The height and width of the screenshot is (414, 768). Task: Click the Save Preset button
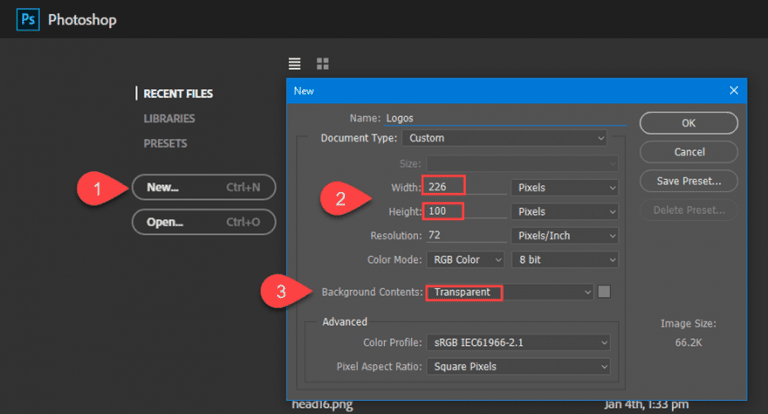[689, 181]
